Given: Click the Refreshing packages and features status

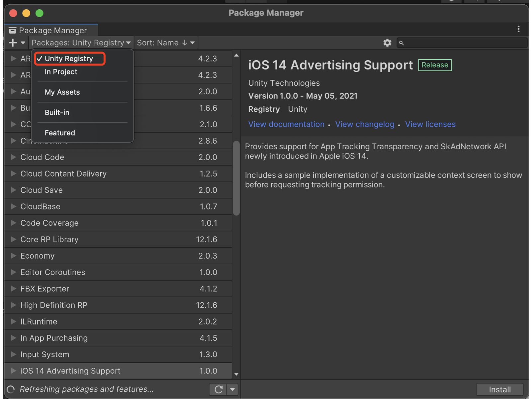Looking at the screenshot, I should [86, 389].
